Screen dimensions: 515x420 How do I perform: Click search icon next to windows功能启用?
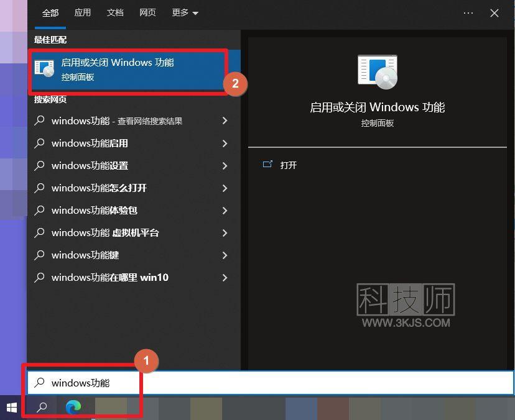tap(39, 143)
